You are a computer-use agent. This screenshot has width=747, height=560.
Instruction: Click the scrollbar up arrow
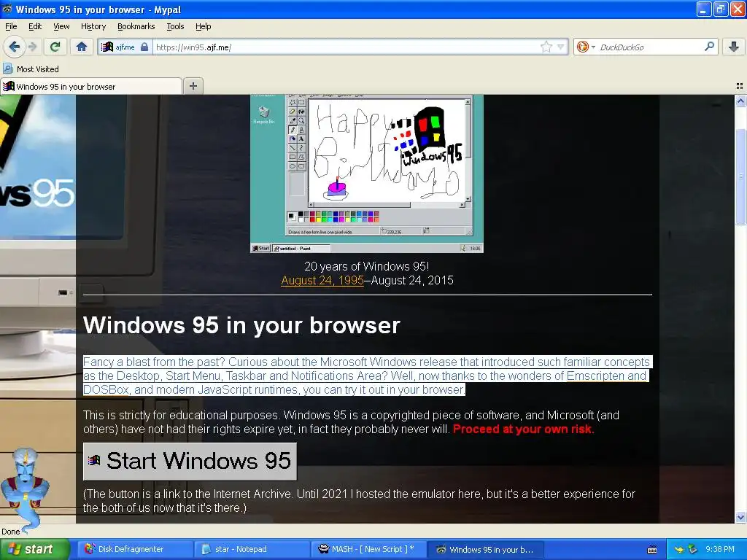pyautogui.click(x=740, y=101)
